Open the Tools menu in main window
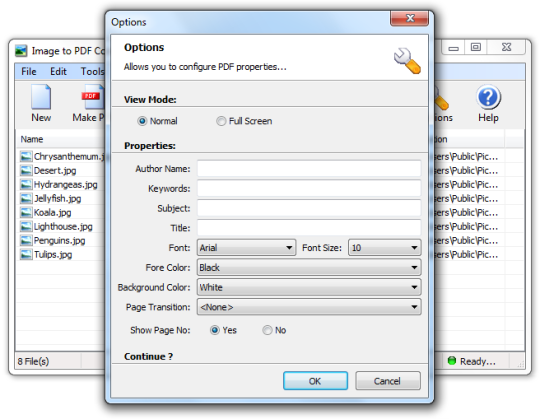 pyautogui.click(x=92, y=72)
